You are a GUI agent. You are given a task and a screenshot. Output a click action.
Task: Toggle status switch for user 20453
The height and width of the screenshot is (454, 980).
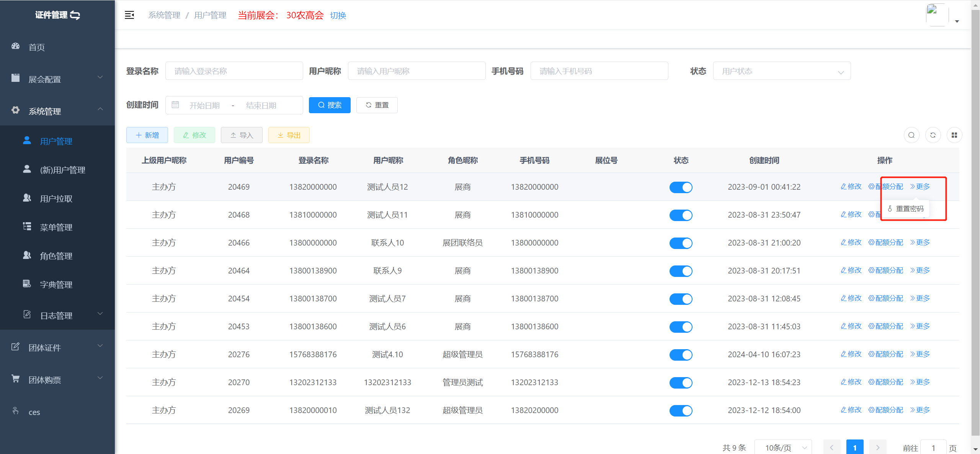pyautogui.click(x=681, y=327)
